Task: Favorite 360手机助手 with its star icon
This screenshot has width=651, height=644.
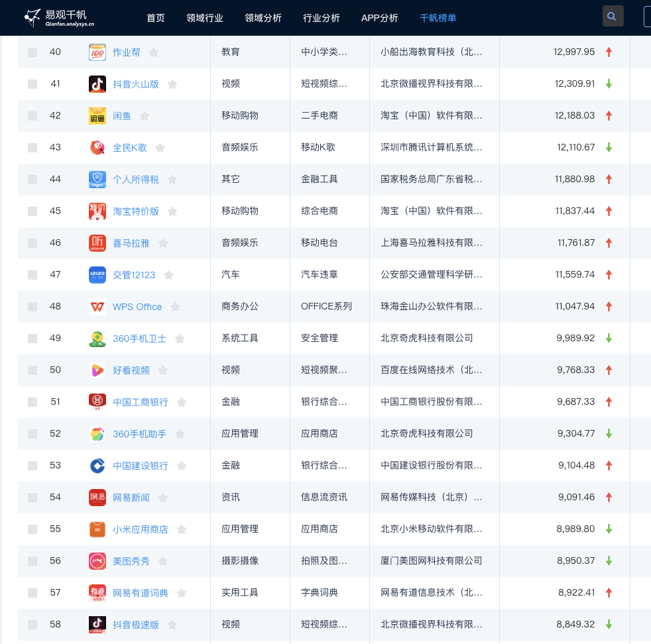Action: pyautogui.click(x=180, y=434)
